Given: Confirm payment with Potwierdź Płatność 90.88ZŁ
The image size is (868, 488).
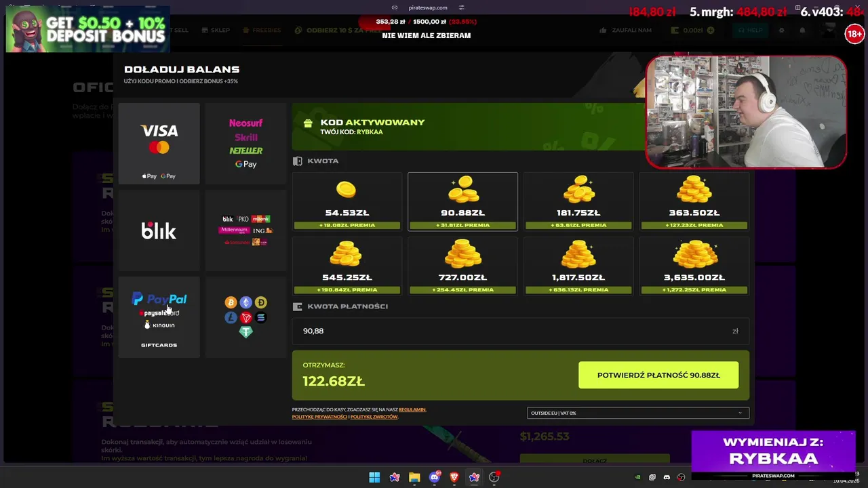Looking at the screenshot, I should [658, 375].
